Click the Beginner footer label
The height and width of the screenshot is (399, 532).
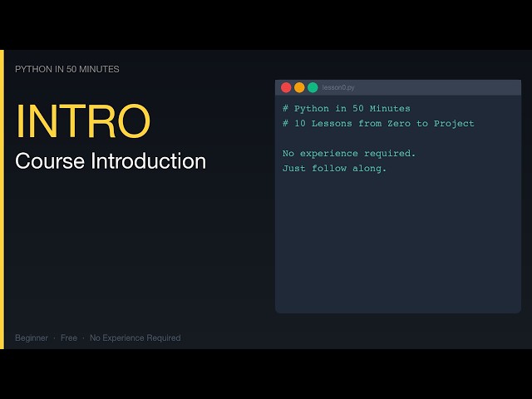(32, 338)
